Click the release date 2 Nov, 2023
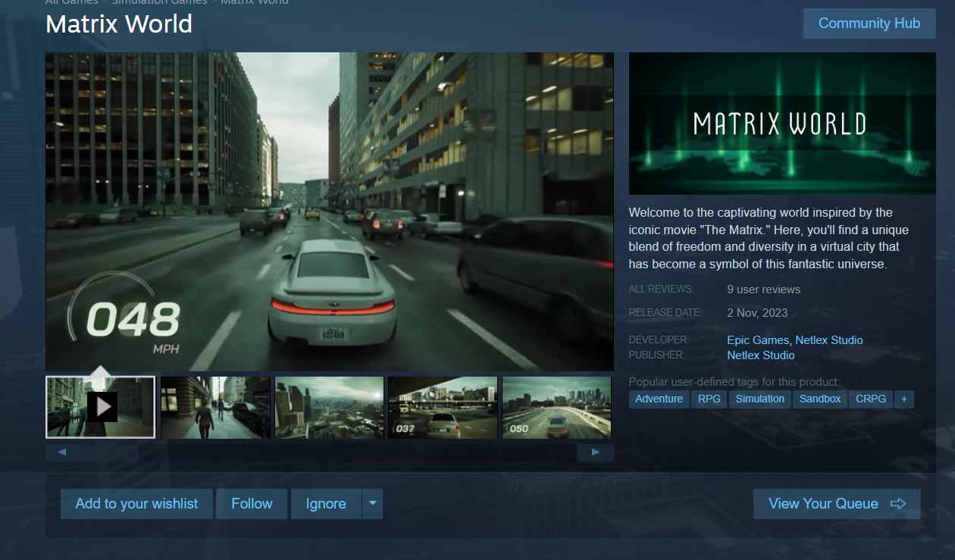This screenshot has height=560, width=955. tap(757, 313)
